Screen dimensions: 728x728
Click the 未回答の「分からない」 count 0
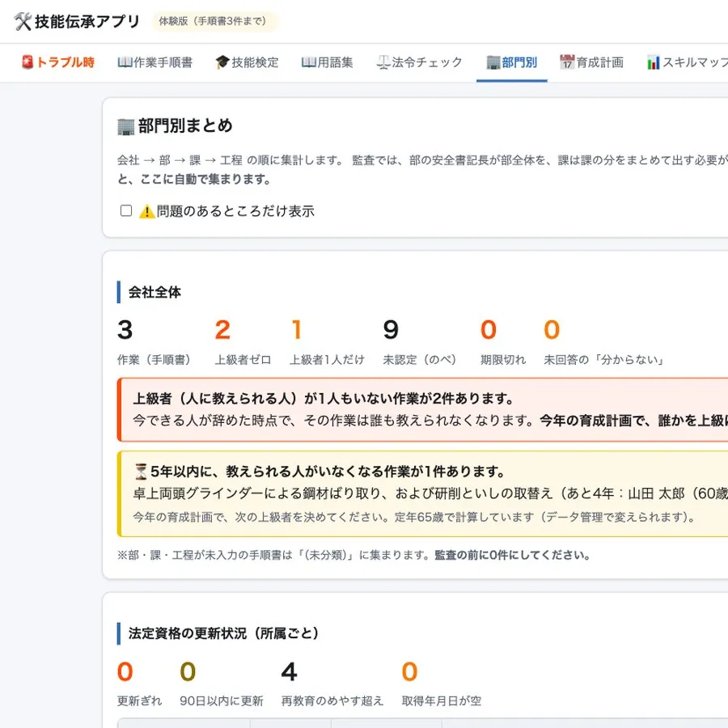[552, 330]
